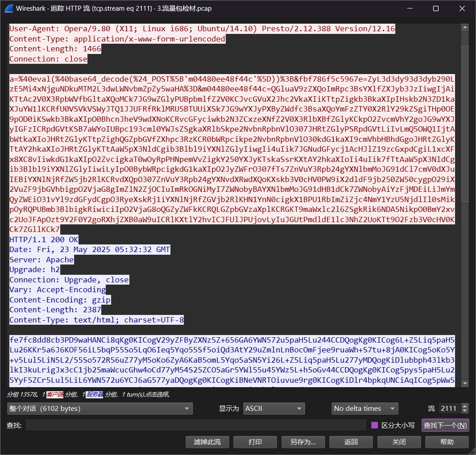Image resolution: width=476 pixels, height=455 pixels.
Task: Maximize the Wireshark follow stream window
Action: point(435,8)
